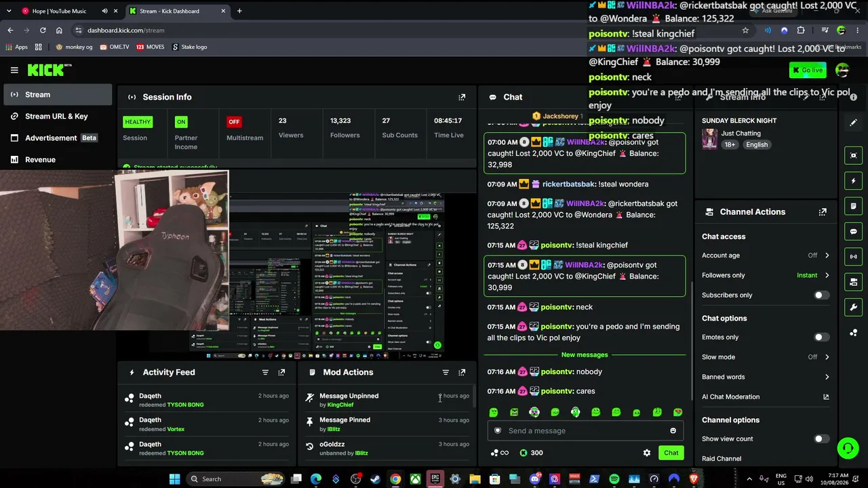Screen dimensions: 868x488
Task: Click the edit pencil in right sidebar
Action: click(x=853, y=123)
